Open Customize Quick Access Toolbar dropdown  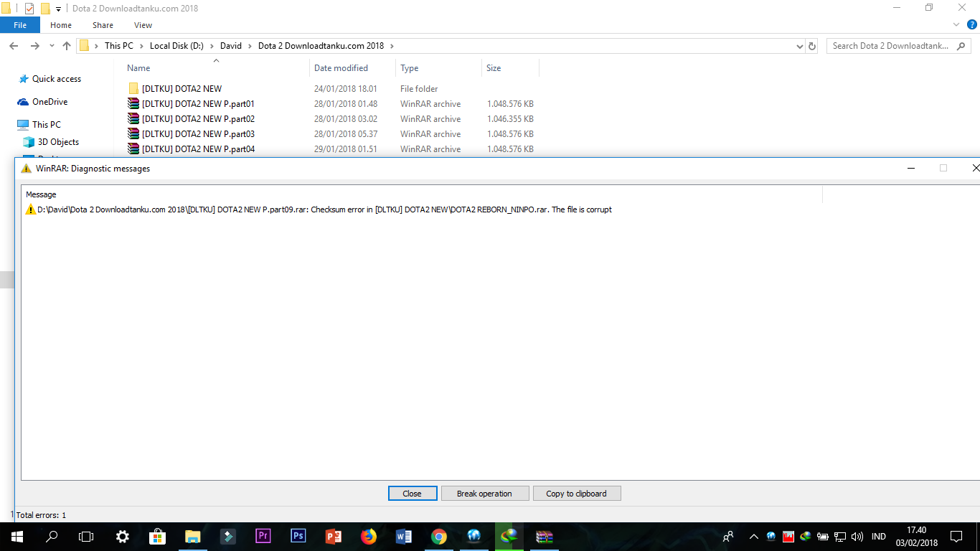(58, 9)
